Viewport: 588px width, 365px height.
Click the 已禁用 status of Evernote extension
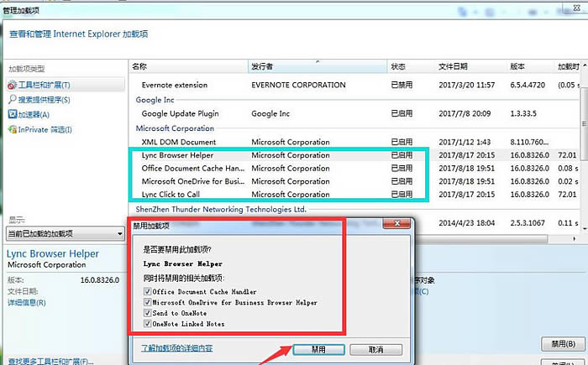(402, 85)
